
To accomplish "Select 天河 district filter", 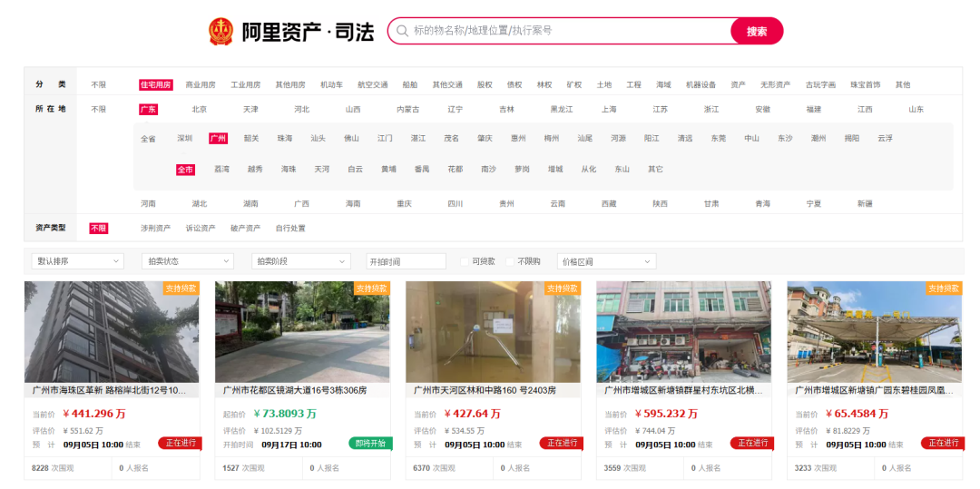I will coord(322,170).
